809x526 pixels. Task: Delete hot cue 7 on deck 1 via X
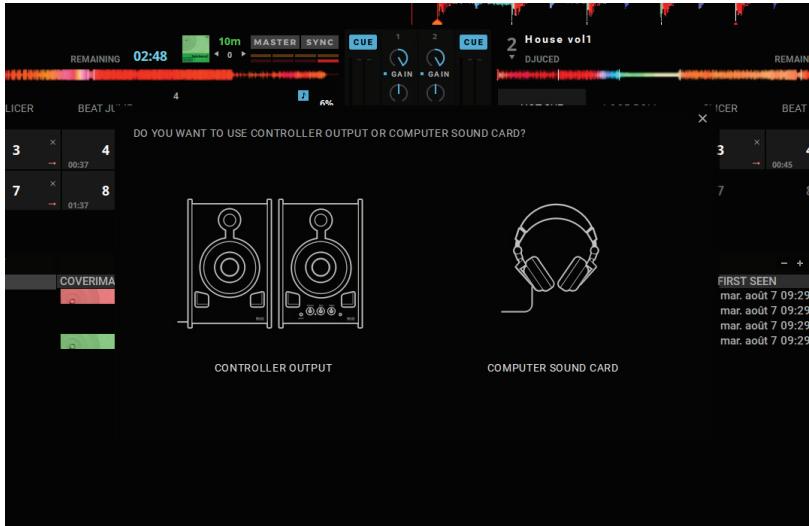(53, 183)
